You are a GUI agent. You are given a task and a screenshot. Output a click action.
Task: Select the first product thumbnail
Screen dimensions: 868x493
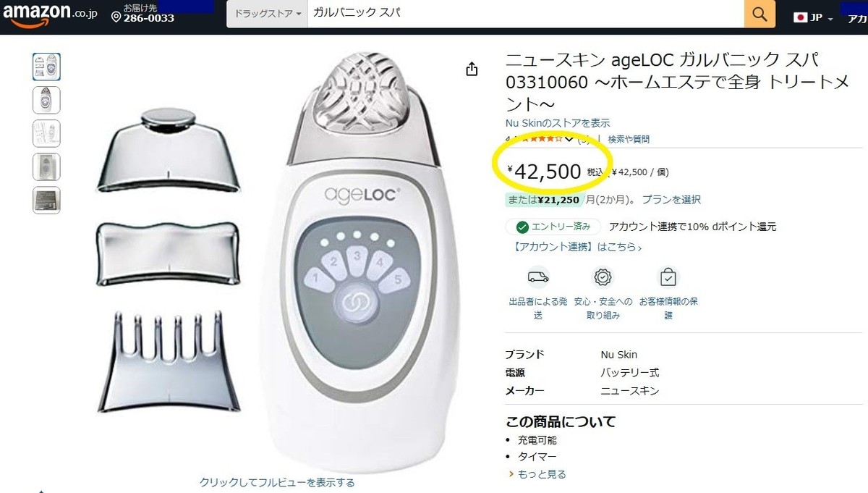click(x=46, y=67)
